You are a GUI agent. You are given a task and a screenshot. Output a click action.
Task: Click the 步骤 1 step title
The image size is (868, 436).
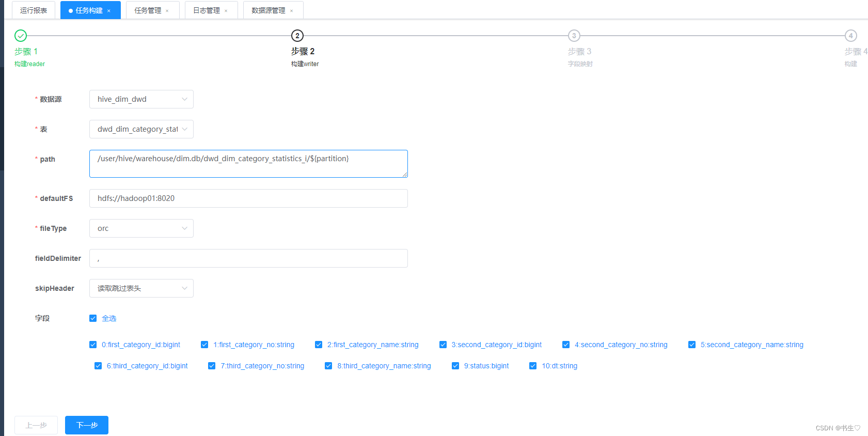tap(26, 52)
